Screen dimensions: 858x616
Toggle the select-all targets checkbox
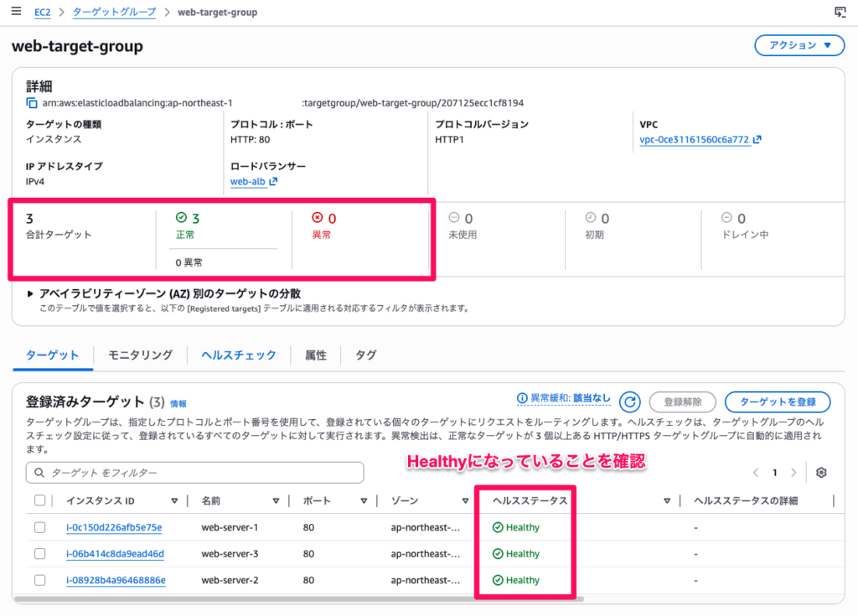[39, 500]
